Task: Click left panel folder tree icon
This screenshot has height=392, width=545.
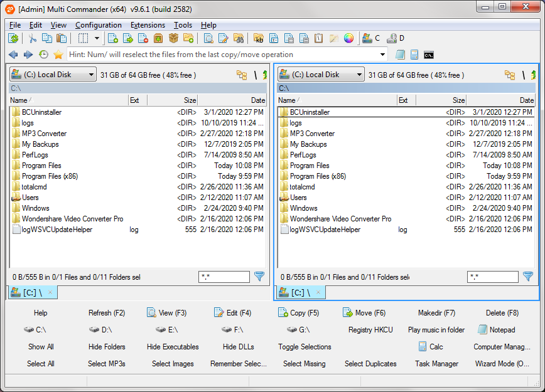Action: tap(242, 75)
